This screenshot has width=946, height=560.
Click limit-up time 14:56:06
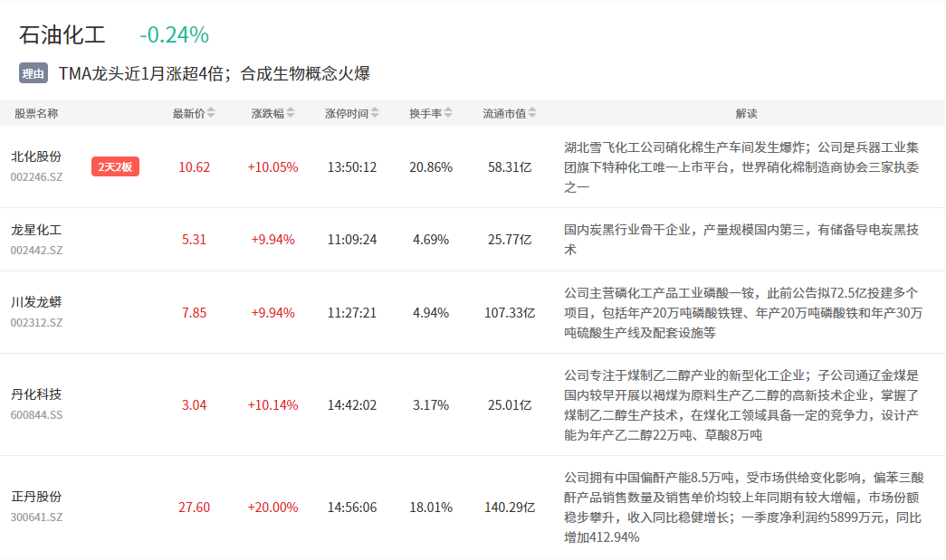coord(352,507)
